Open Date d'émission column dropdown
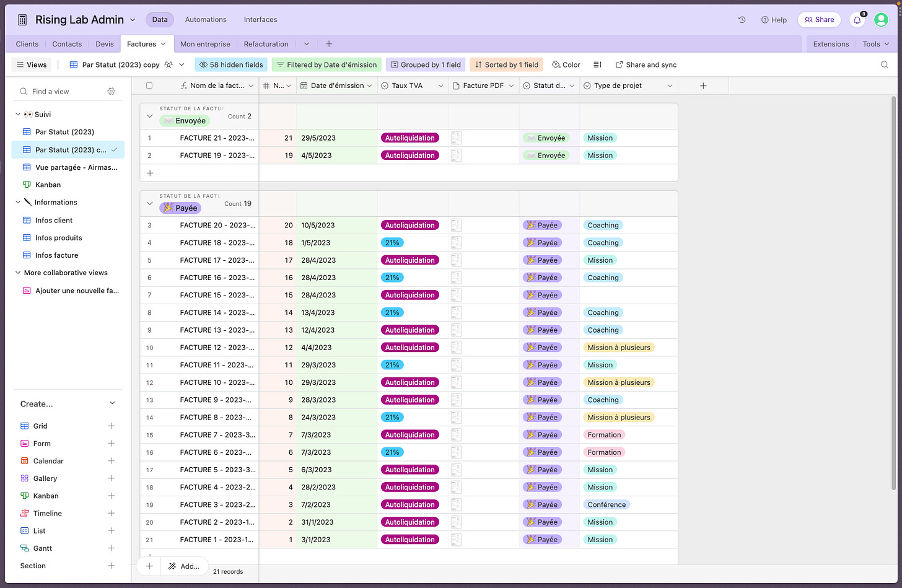 point(370,86)
